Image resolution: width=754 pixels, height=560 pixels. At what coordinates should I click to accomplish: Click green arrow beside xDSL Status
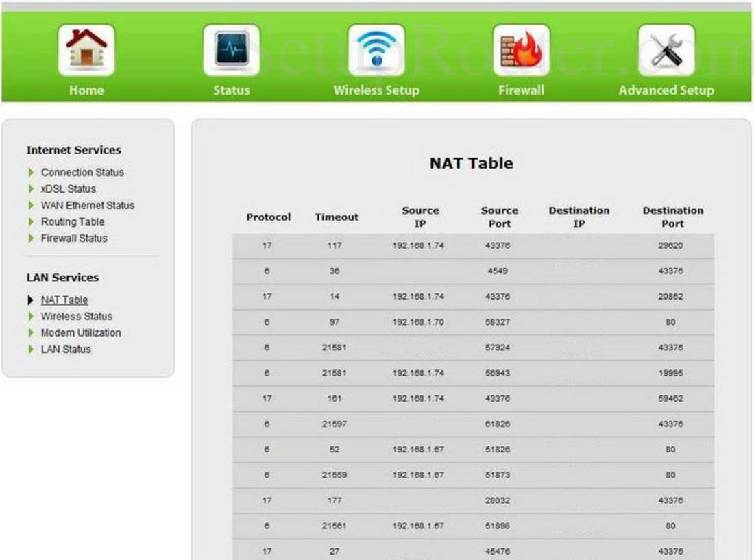[x=31, y=188]
